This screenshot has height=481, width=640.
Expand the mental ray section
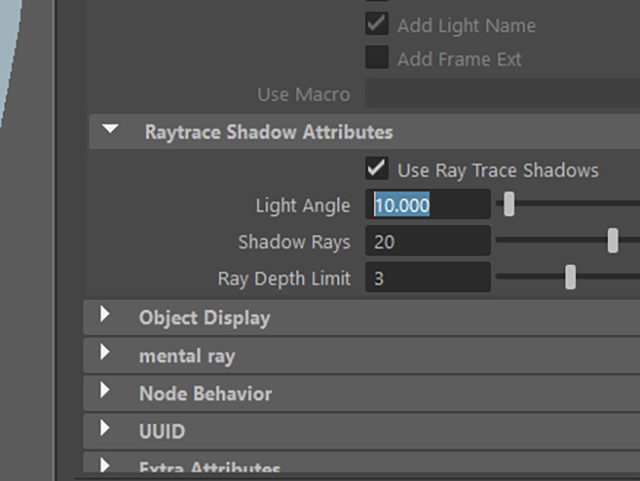(x=105, y=352)
